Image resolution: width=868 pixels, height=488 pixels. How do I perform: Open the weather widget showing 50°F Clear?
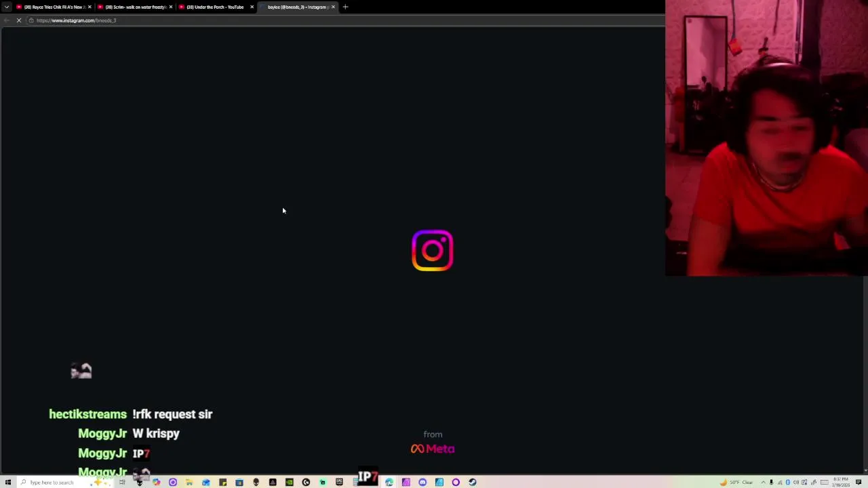click(736, 482)
